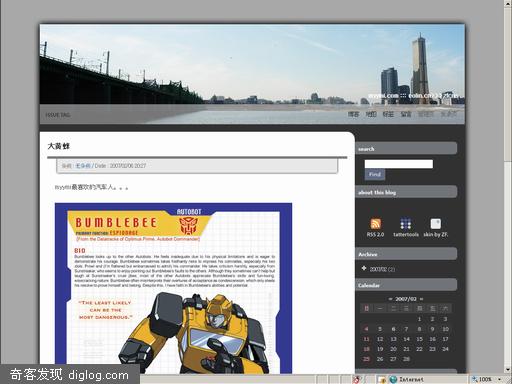Click the post category link before Date
The height and width of the screenshot is (384, 512).
[x=83, y=166]
